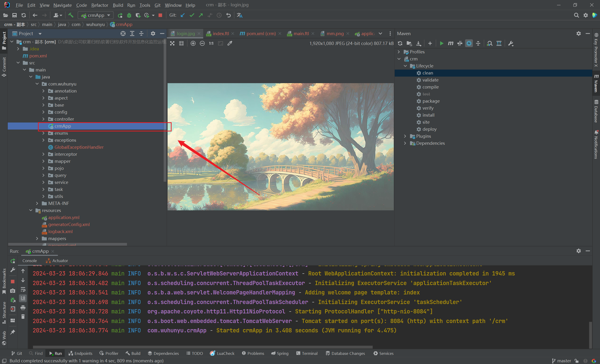Expand Maven Dependencies node
This screenshot has width=600, height=364.
pos(405,143)
